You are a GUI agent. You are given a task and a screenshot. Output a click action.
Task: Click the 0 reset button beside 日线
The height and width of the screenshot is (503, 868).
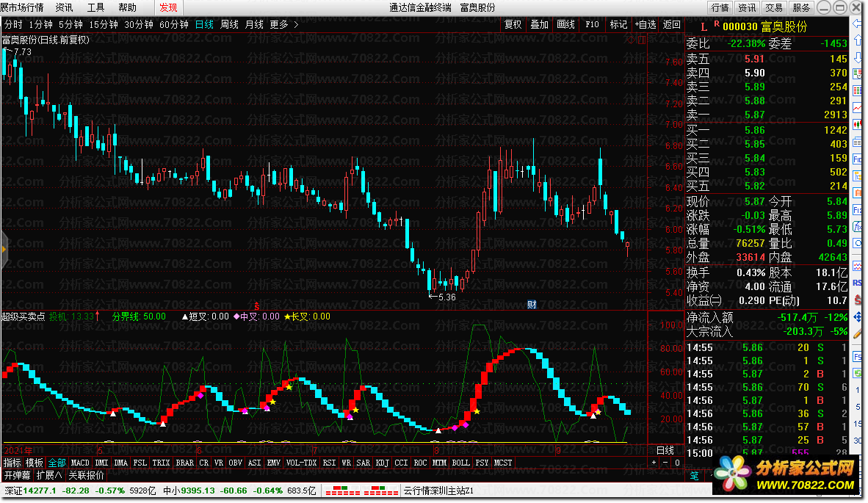676,463
